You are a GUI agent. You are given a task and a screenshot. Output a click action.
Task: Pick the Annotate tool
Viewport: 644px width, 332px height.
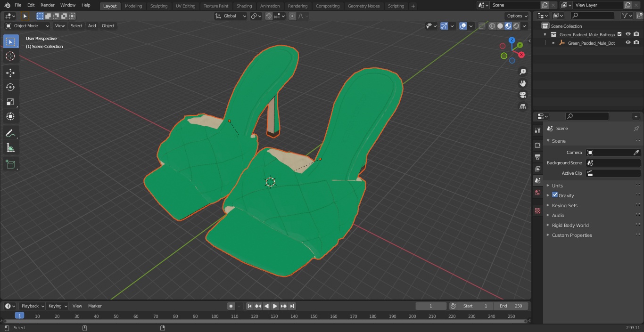(10, 134)
